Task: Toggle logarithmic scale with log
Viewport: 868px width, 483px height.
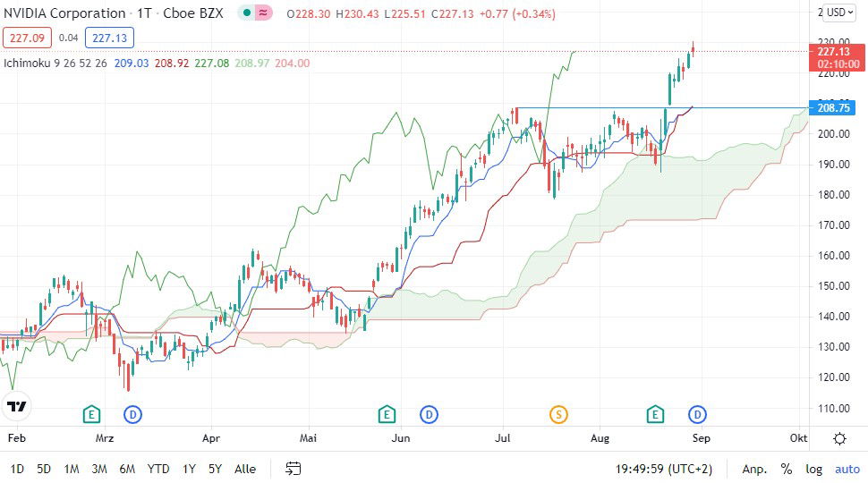Action: [x=813, y=469]
